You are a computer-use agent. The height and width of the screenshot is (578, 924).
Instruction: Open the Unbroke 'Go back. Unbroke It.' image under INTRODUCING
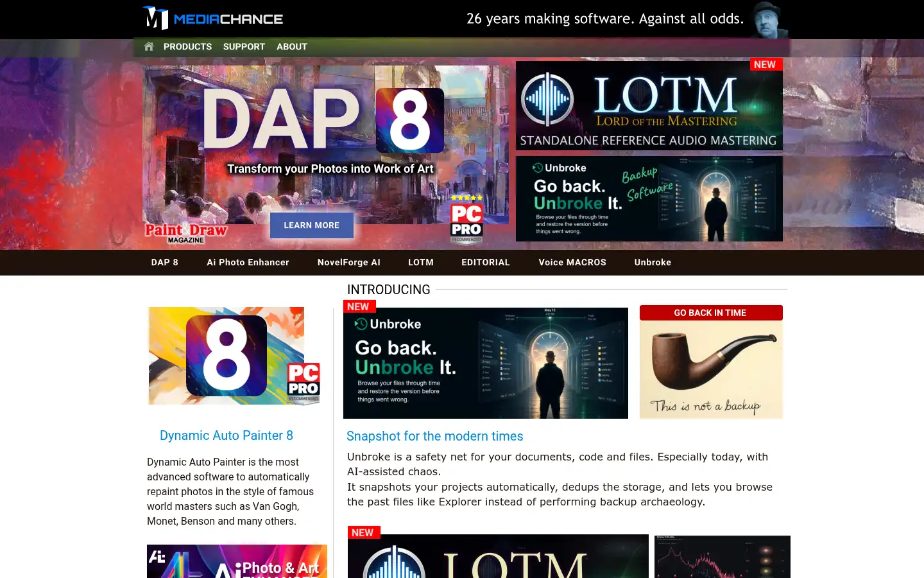486,363
